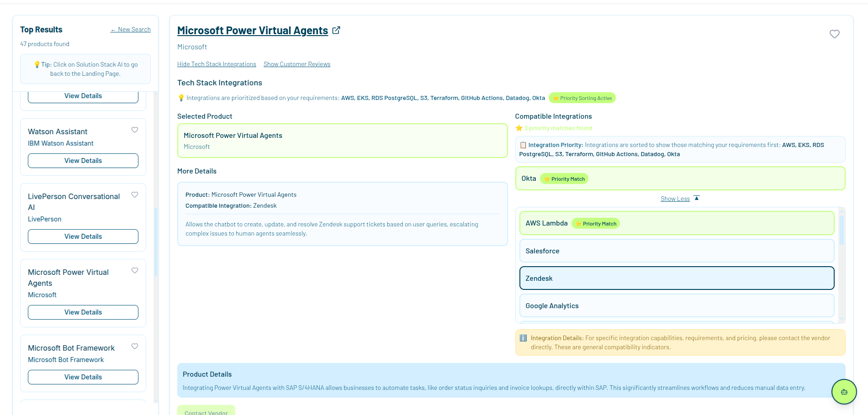Select the Okta priority match integration

click(x=680, y=179)
